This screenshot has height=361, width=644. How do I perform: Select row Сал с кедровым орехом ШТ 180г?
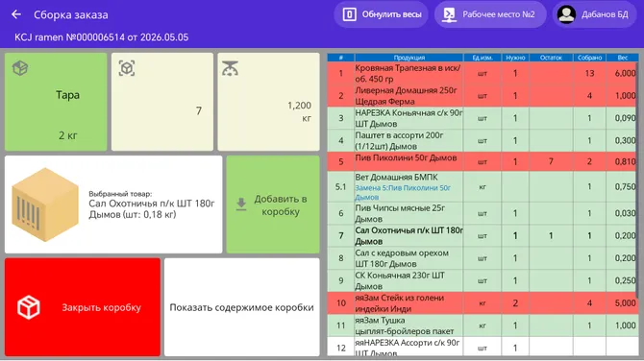tap(483, 258)
